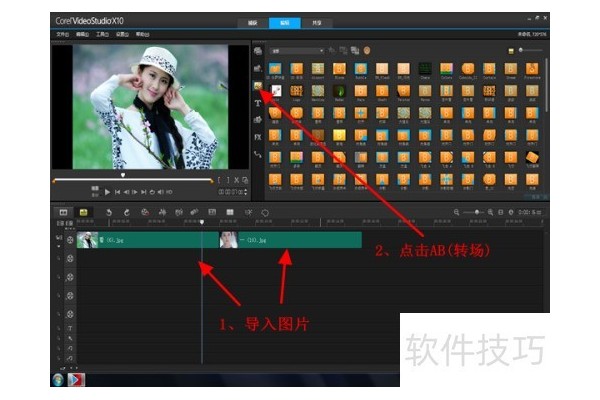Click the timeline zoom slider handle
The width and height of the screenshot is (600, 400).
click(477, 212)
